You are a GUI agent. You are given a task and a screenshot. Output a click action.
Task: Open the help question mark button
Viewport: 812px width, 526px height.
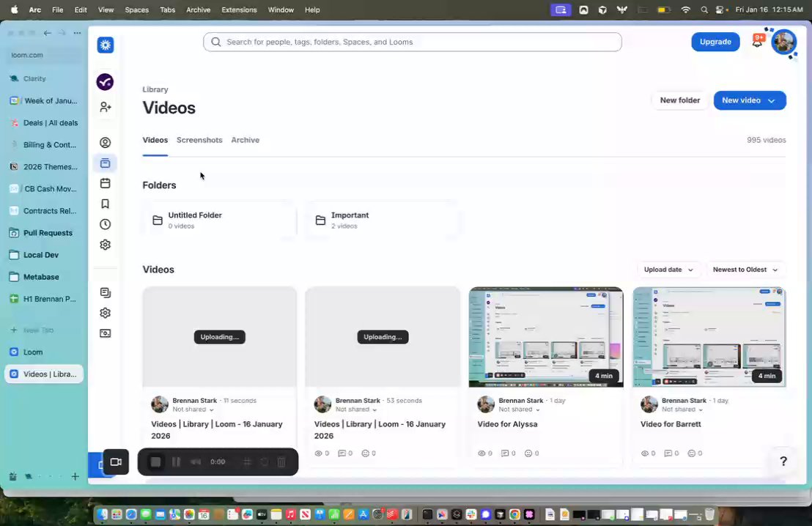(783, 462)
